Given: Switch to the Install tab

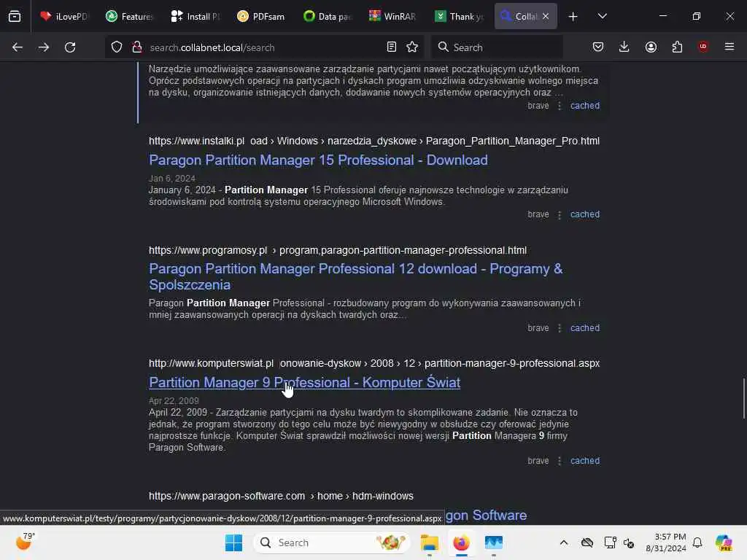Looking at the screenshot, I should coord(196,16).
